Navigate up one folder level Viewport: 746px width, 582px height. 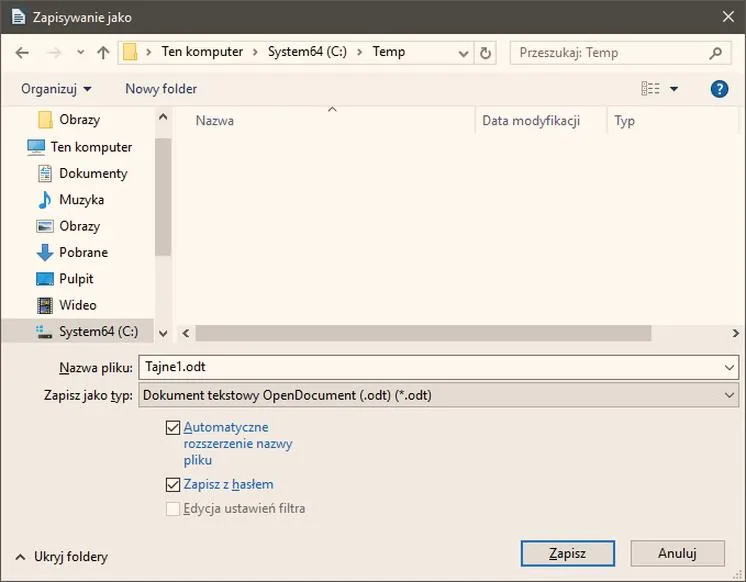coord(103,52)
